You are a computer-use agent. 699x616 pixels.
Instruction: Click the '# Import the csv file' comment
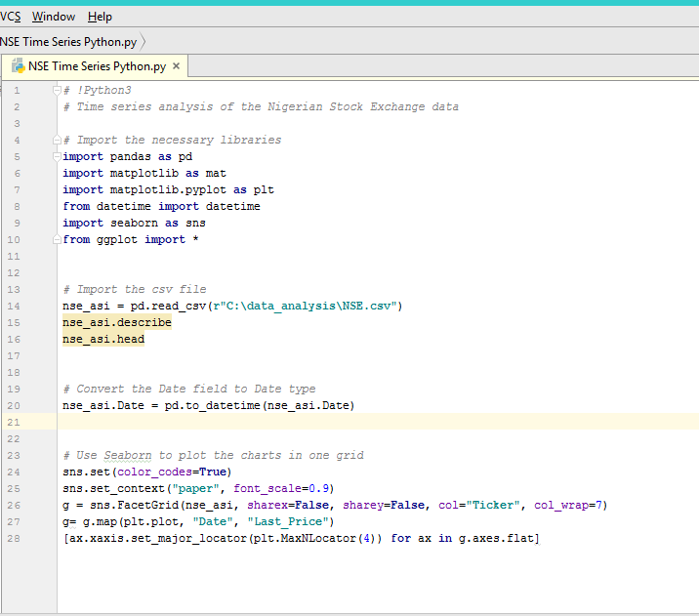point(135,289)
